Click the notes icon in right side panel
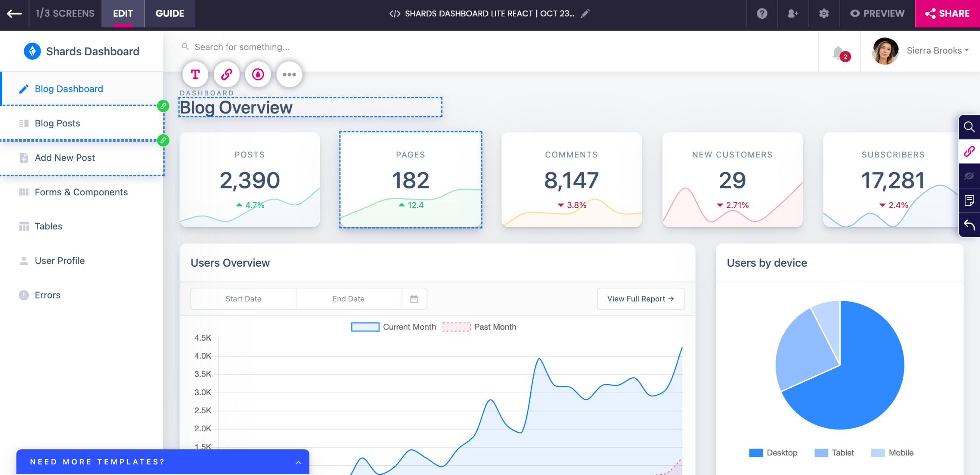 [969, 200]
